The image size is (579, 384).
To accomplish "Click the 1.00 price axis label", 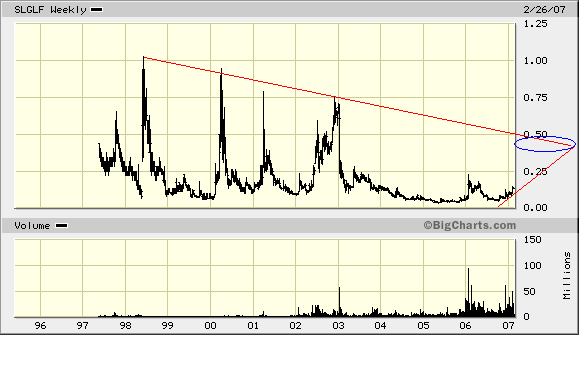I will pos(535,61).
